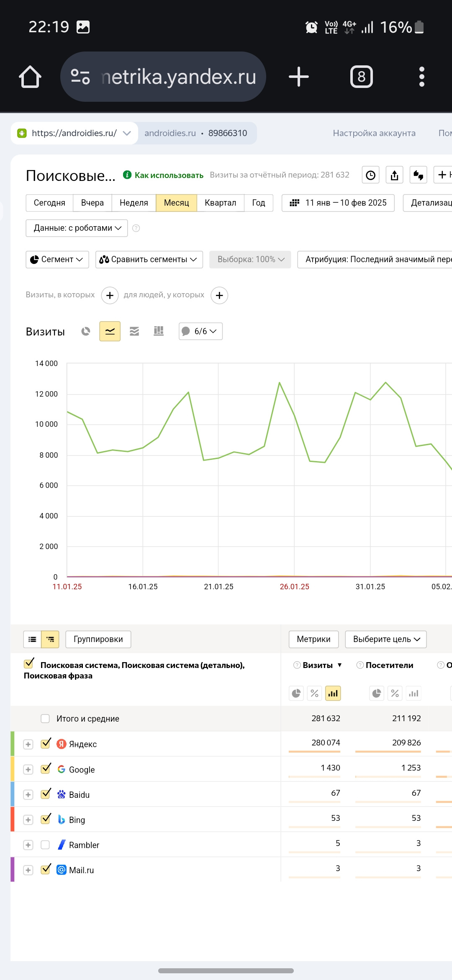Screen dimensions: 452x980
Task: Check the Rambler row checkbox
Action: coord(45,845)
